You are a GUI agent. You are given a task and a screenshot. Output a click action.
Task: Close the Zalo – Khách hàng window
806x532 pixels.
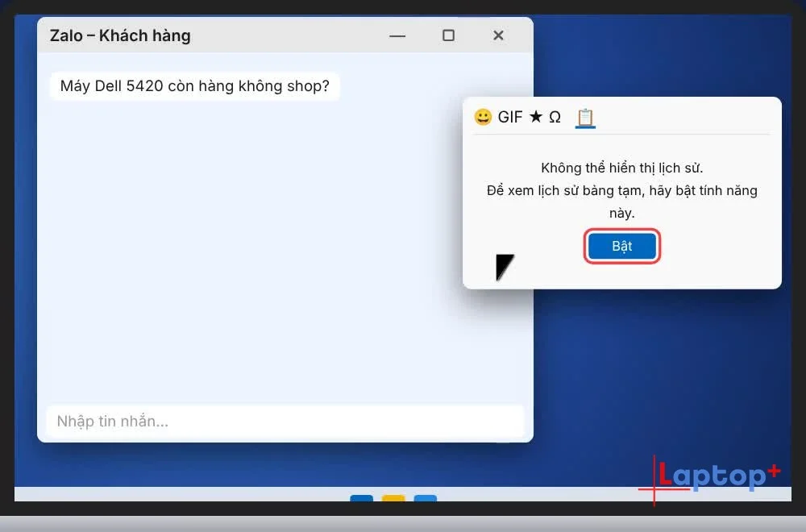498,35
